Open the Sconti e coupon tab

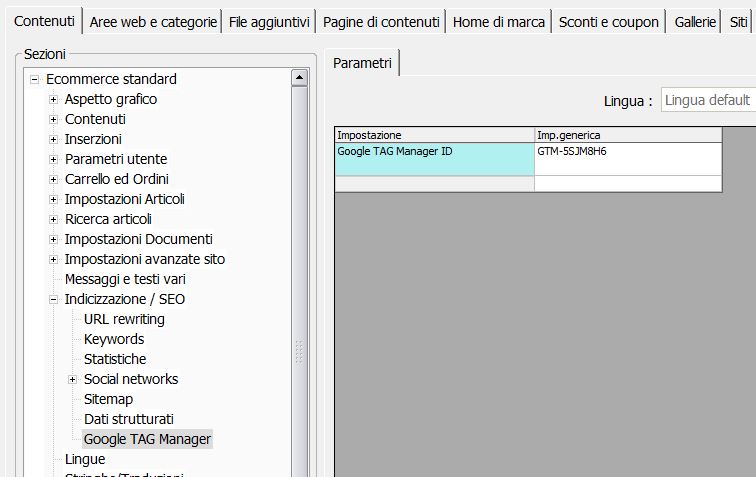click(x=608, y=22)
